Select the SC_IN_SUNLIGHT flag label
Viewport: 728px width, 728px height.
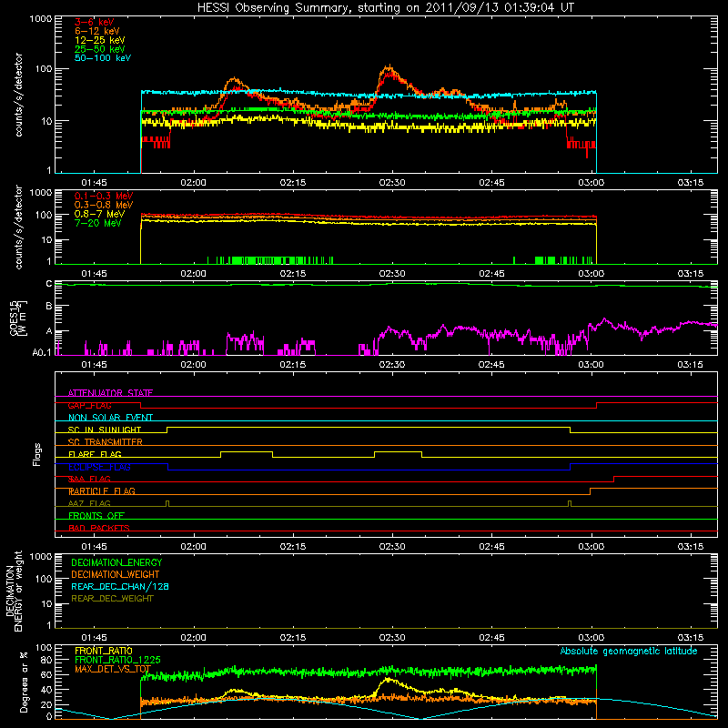[105, 430]
